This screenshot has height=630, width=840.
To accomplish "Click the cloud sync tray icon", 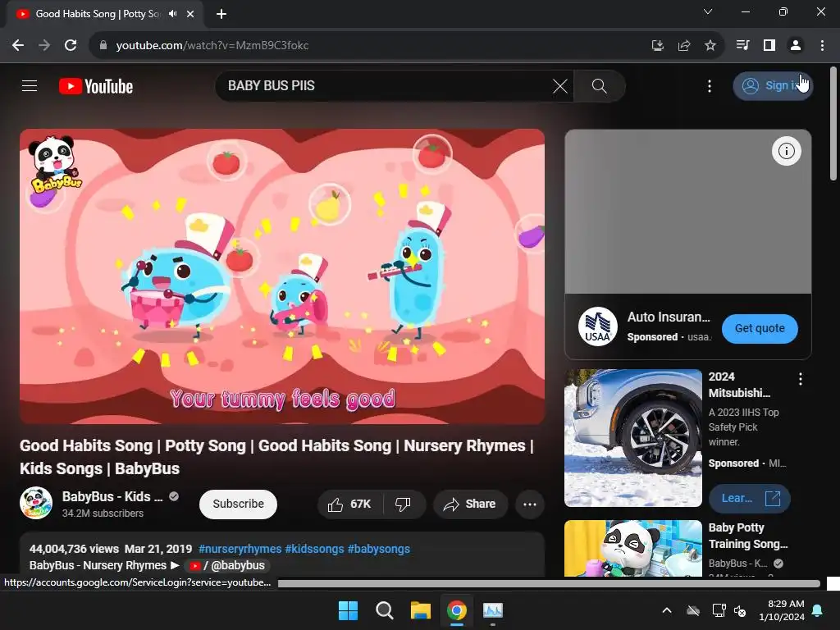I will 693,610.
